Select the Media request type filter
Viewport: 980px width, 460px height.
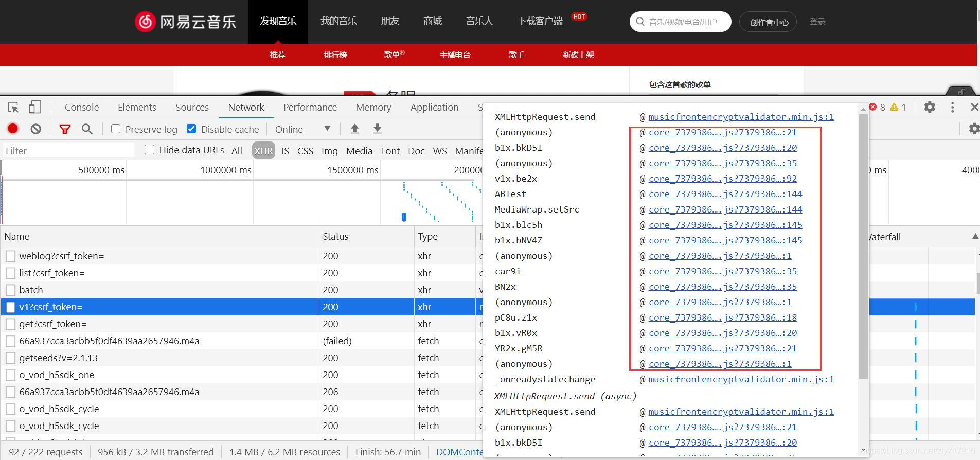359,151
